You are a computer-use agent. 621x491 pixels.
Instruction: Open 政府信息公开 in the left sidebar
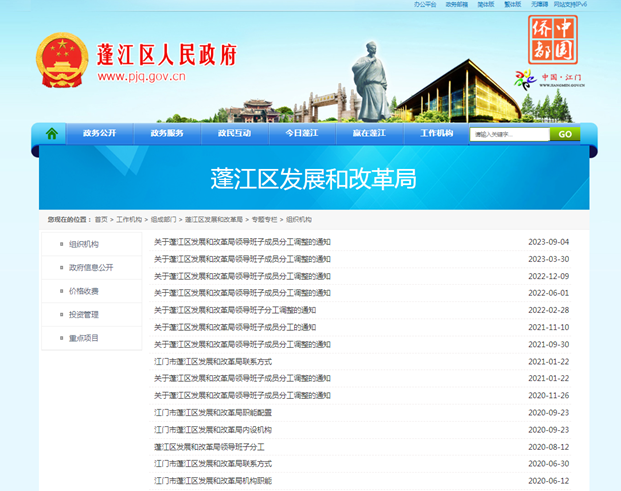tap(91, 267)
